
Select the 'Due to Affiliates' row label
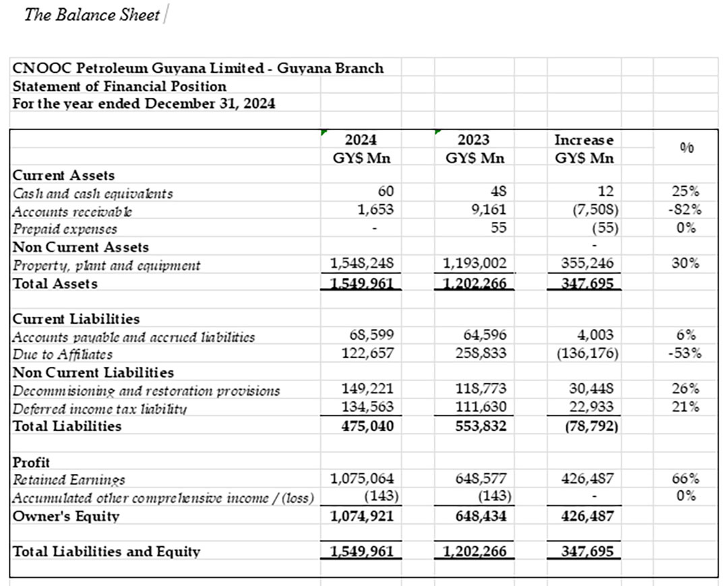tap(62, 354)
